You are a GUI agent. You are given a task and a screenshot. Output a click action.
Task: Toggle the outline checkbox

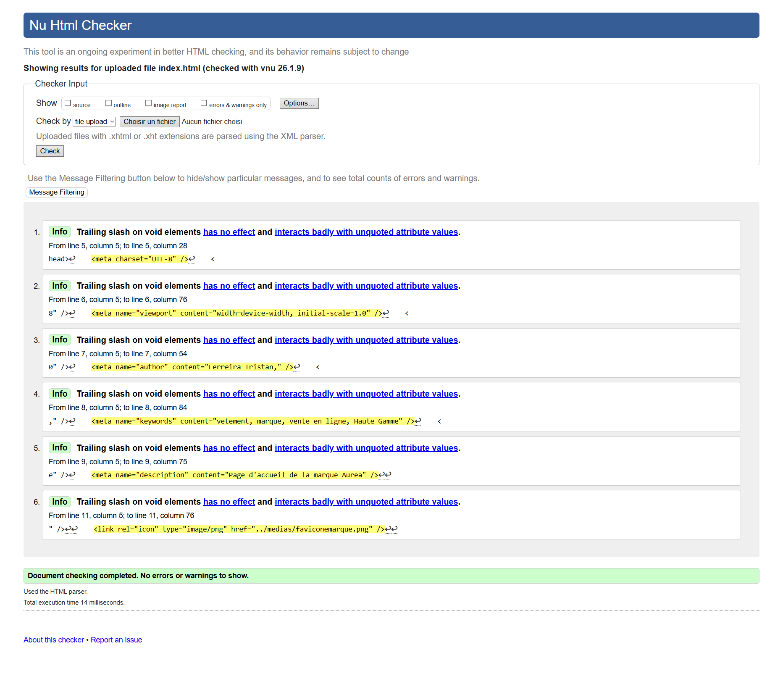(x=108, y=103)
